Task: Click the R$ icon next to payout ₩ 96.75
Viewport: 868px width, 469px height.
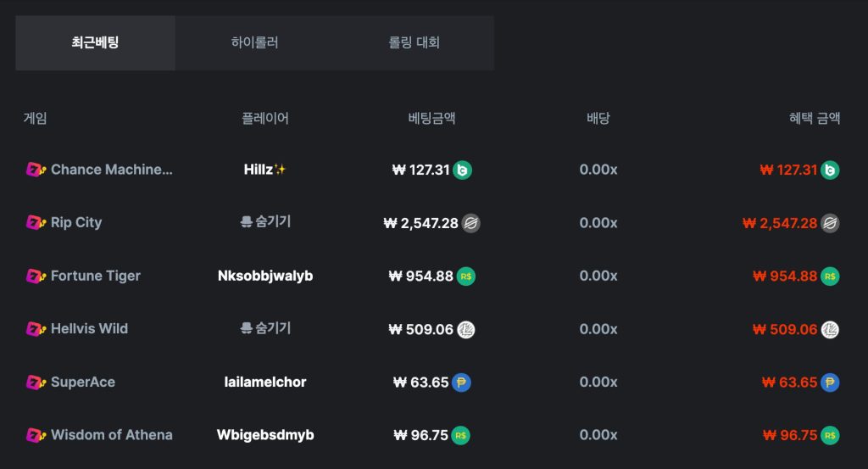Action: 830,436
